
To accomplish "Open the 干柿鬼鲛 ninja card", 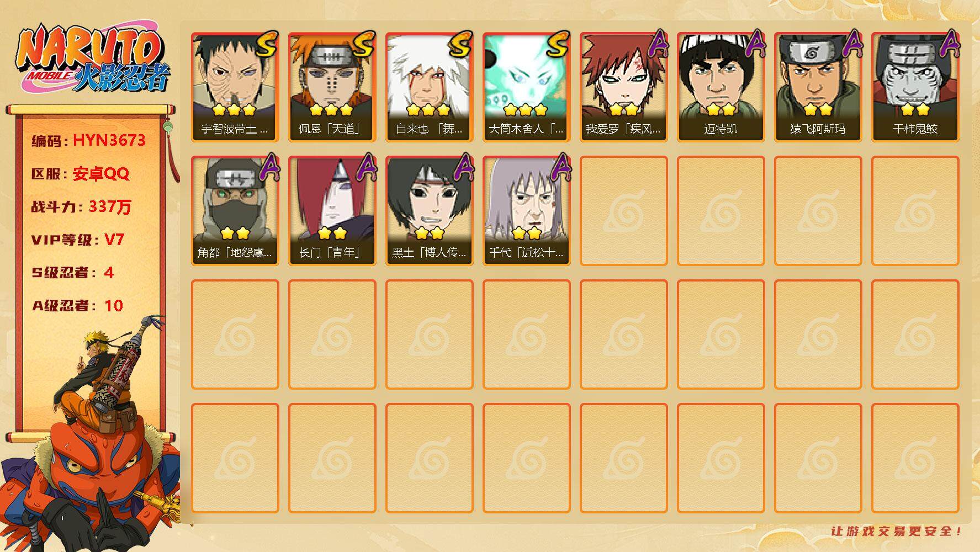I will click(x=915, y=87).
